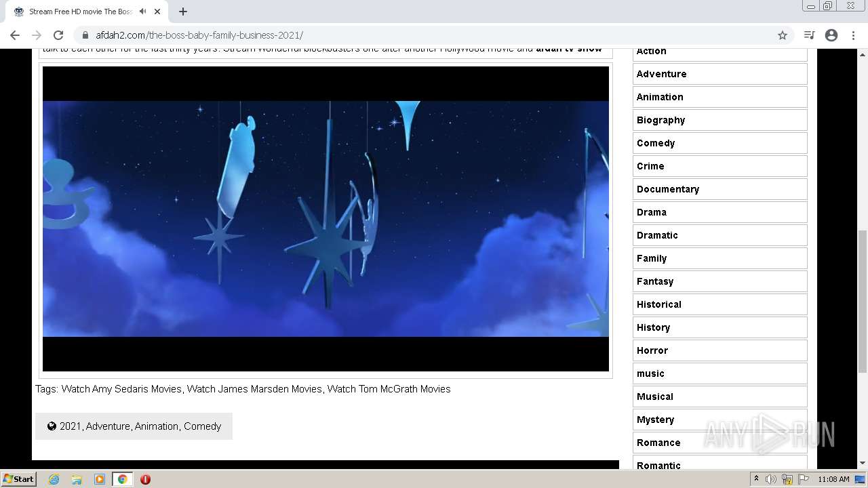
Task: Open the network tray icon
Action: click(x=787, y=479)
